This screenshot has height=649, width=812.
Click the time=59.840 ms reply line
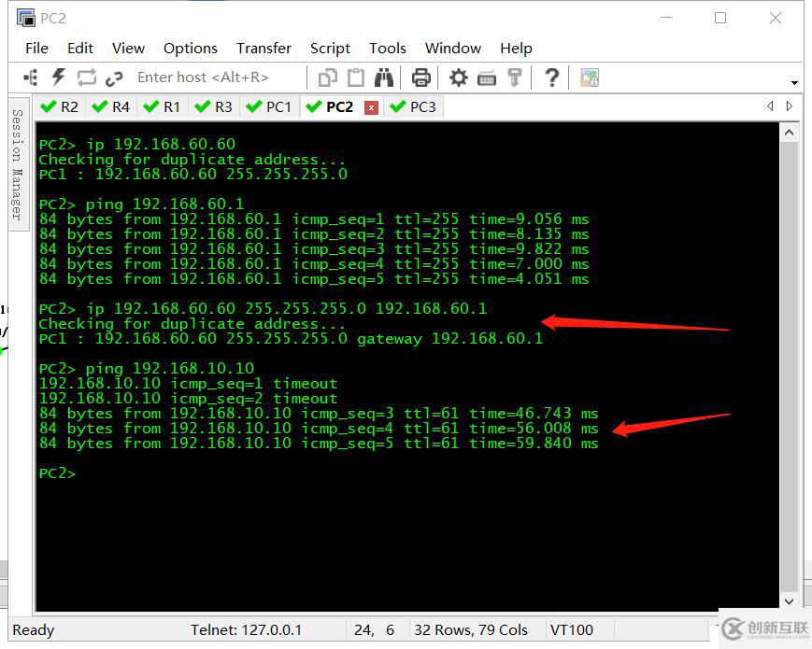[319, 444]
